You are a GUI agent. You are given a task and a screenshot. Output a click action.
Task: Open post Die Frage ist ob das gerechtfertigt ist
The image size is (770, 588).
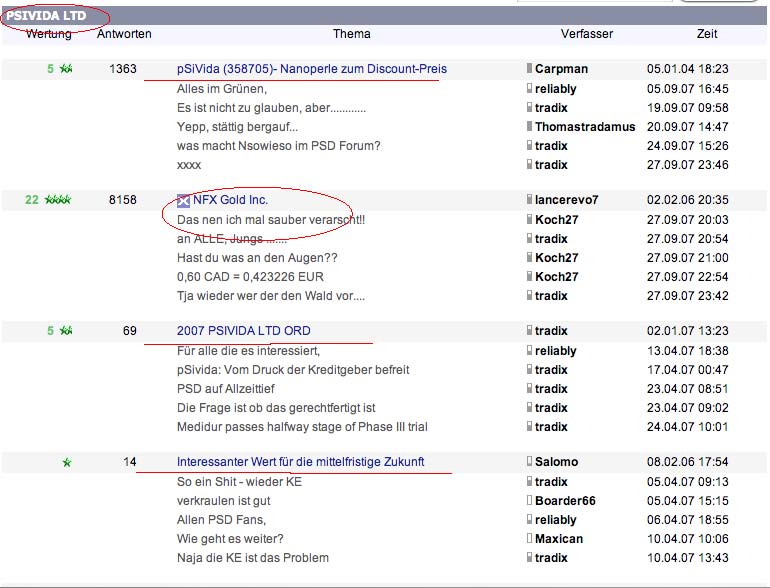coord(276,408)
